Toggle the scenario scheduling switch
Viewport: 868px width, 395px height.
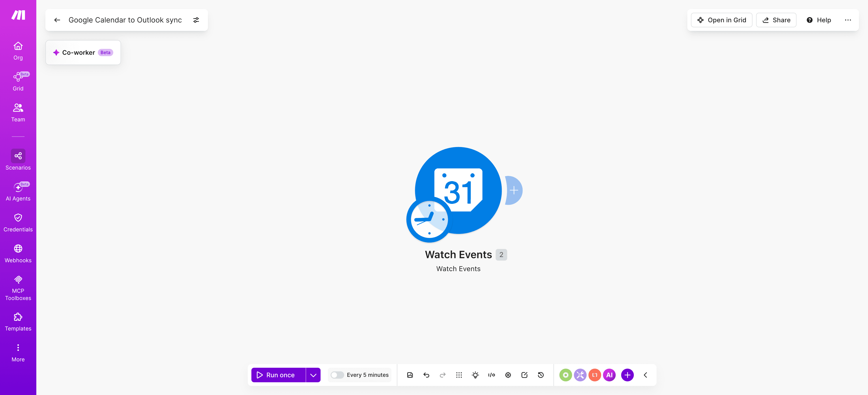point(337,375)
